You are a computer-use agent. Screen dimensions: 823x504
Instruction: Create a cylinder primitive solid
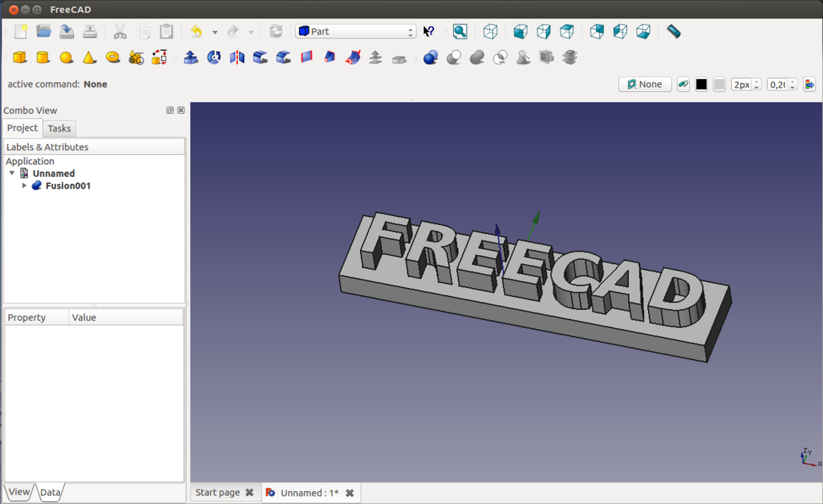pos(43,58)
